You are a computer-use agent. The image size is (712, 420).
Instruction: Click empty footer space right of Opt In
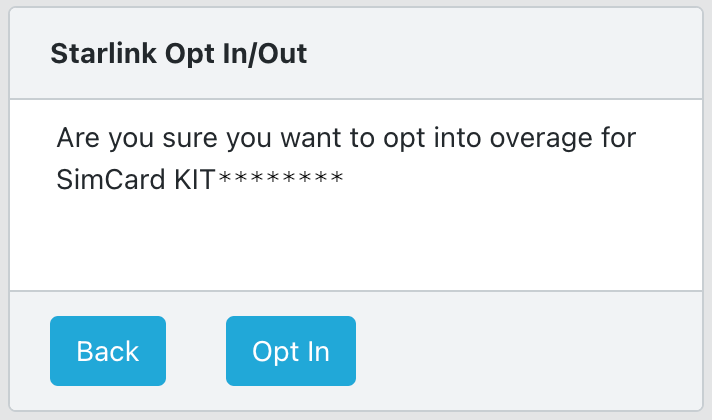[x=530, y=351]
